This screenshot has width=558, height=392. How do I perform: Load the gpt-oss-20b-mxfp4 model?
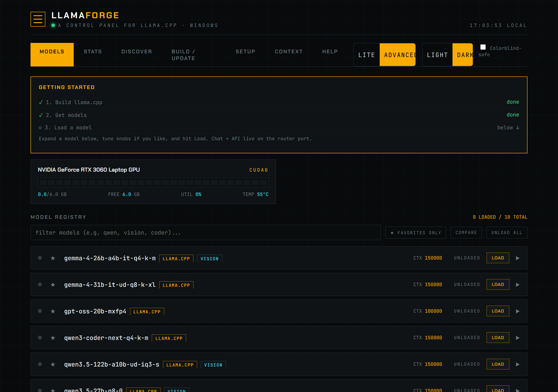[498, 311]
